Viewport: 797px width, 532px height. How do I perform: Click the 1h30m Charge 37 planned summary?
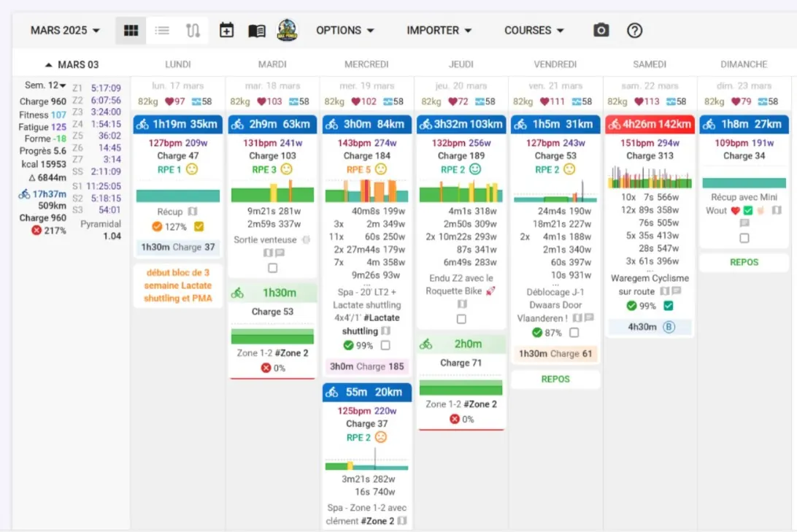[178, 247]
